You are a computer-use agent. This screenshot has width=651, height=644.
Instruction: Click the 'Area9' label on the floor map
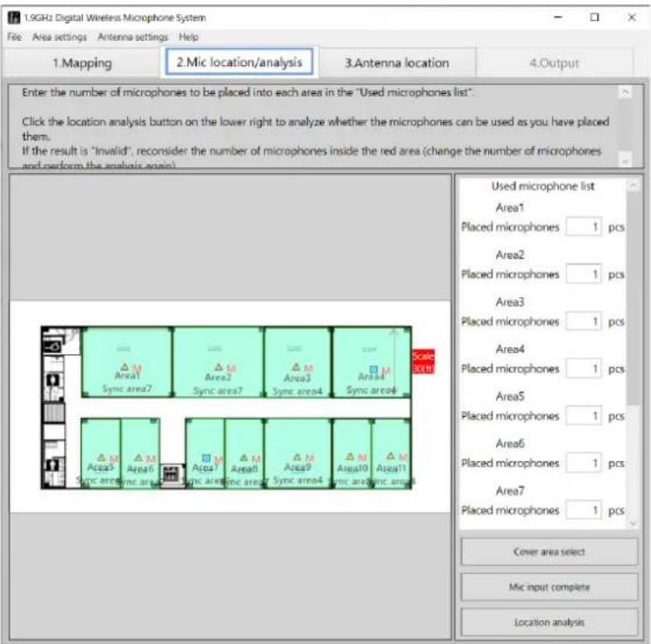(298, 467)
